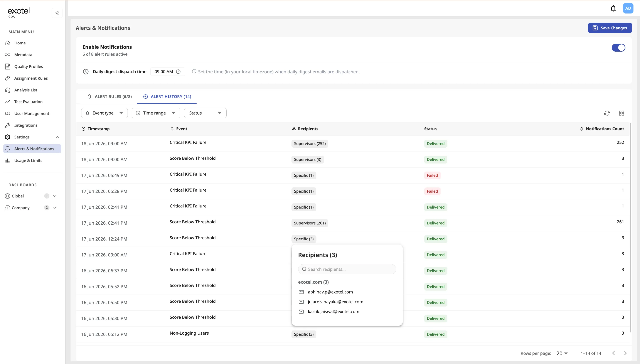Click the Search recipients field

pyautogui.click(x=347, y=269)
